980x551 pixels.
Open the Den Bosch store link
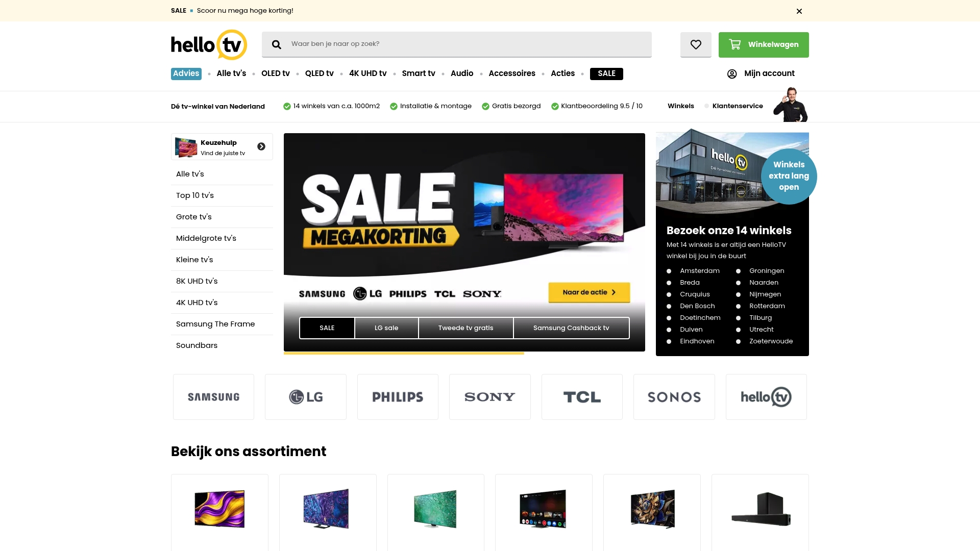pyautogui.click(x=697, y=306)
